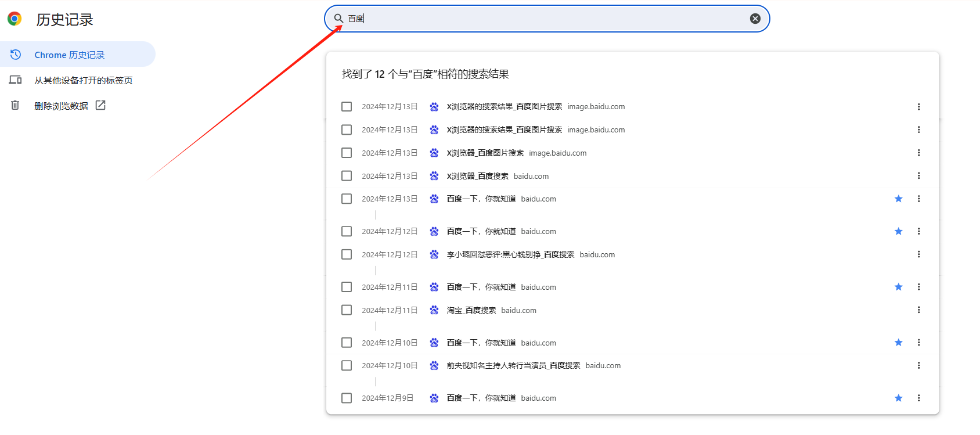
Task: Select the checkbox of the 12月10日 百度一下 entry
Action: pyautogui.click(x=347, y=343)
